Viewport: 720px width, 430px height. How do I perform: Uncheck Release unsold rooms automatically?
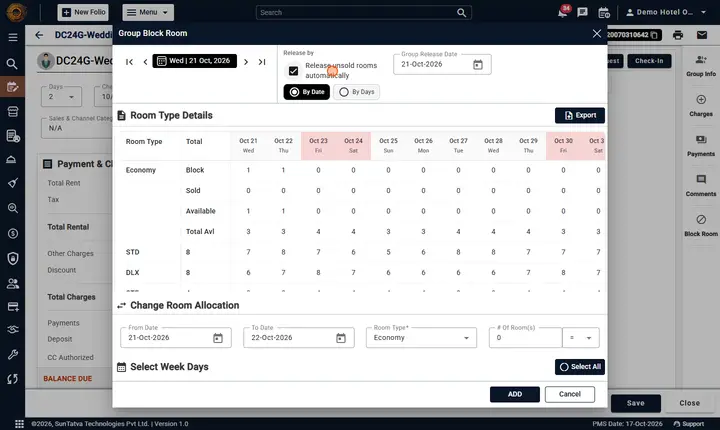click(x=293, y=71)
